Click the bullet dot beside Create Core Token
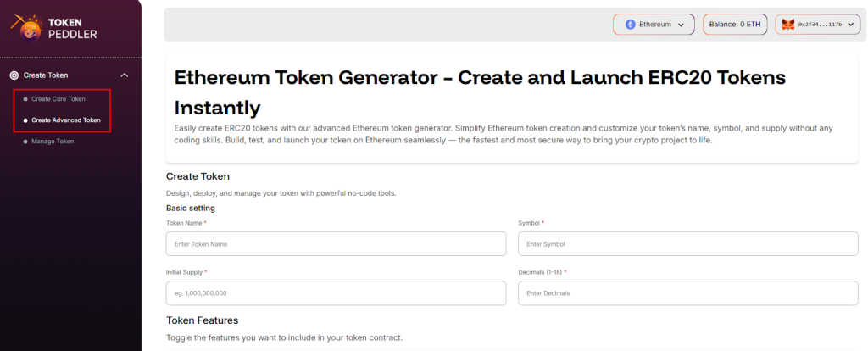868x351 pixels. pos(25,99)
